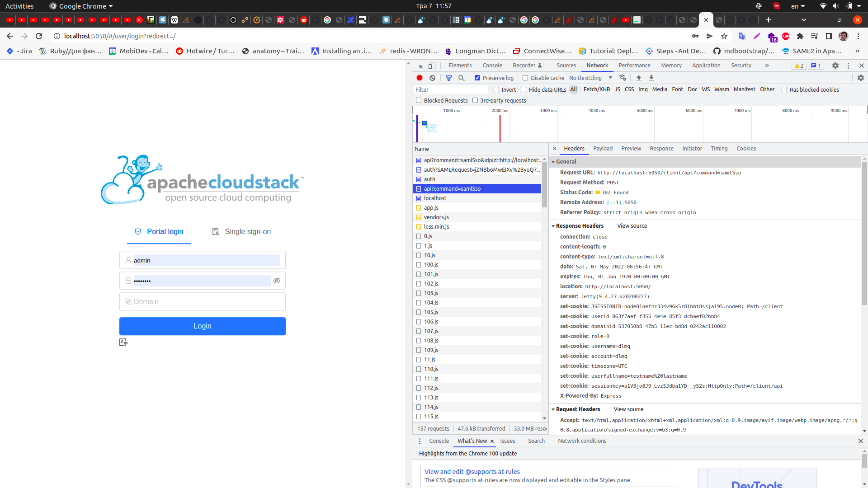868x488 pixels.
Task: Toggle the network filter funnel icon
Action: [448, 78]
